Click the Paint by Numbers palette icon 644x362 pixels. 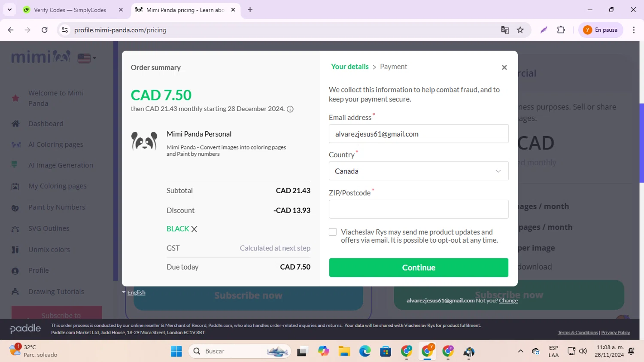coord(15,208)
